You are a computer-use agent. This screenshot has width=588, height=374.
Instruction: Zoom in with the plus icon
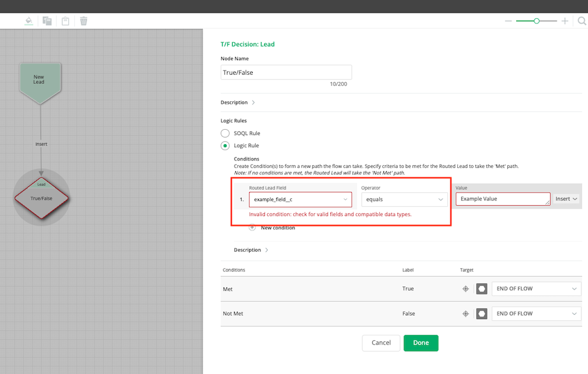[564, 21]
